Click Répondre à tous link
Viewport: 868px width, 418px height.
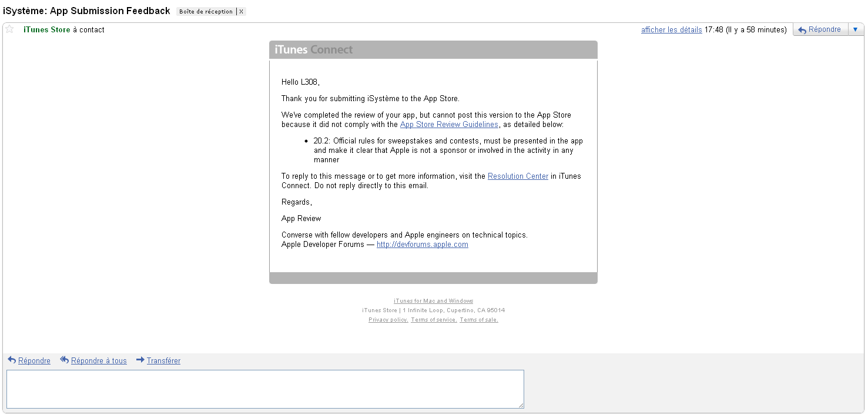[99, 361]
